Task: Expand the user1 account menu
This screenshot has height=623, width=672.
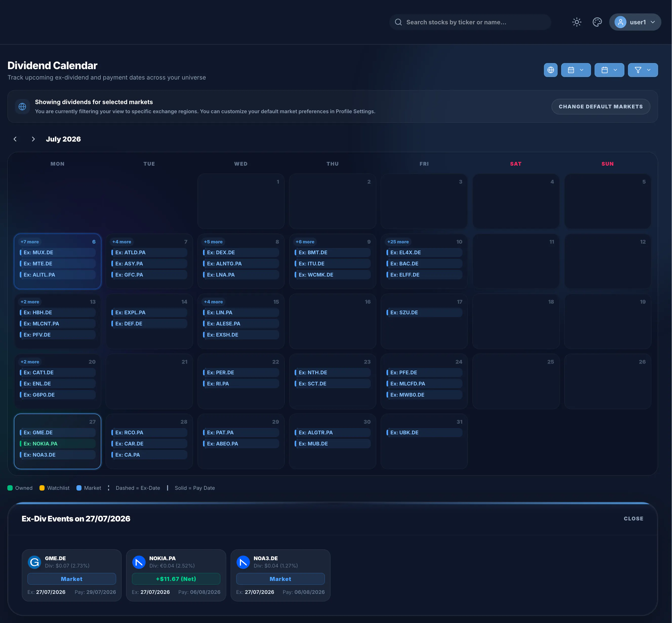Action: point(635,22)
